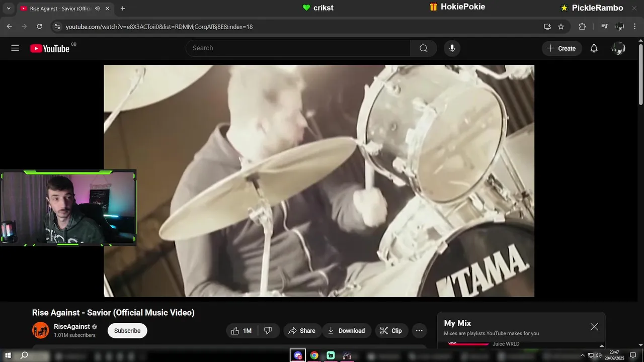Click the Subscribe button
Image resolution: width=644 pixels, height=362 pixels.
(127, 330)
